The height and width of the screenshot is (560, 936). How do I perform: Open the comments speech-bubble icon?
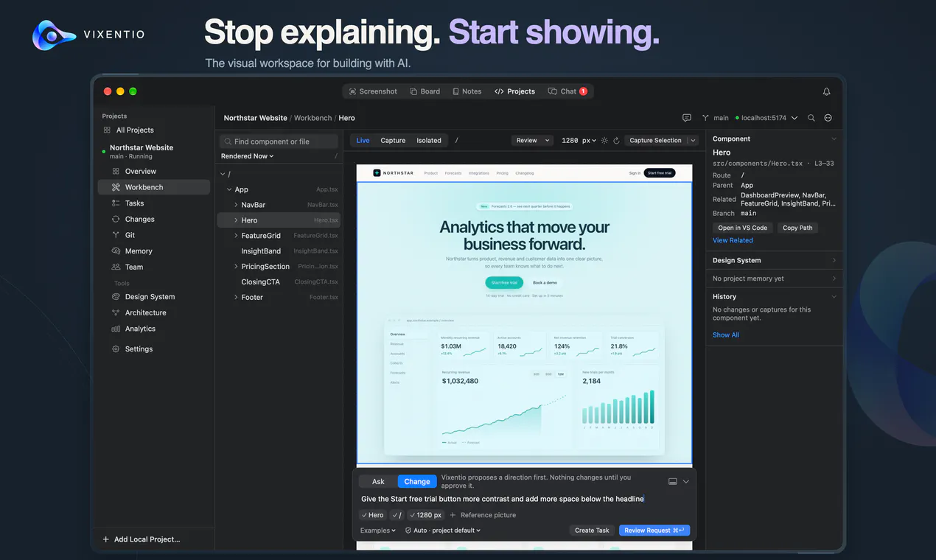687,118
